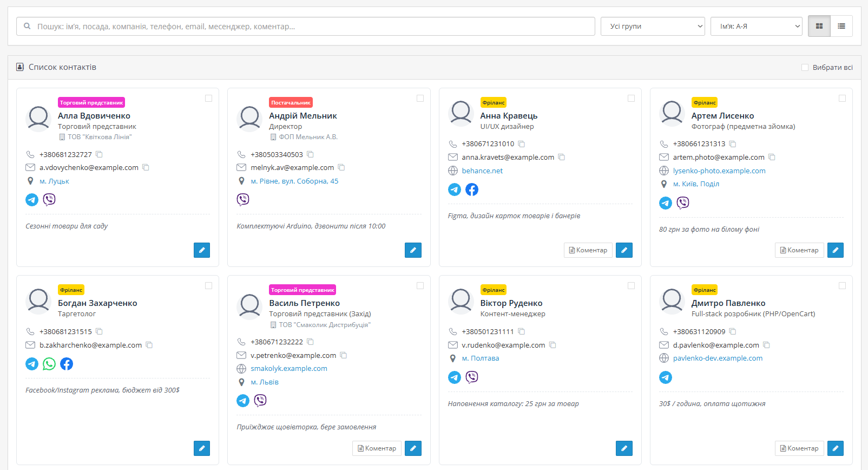Image resolution: width=868 pixels, height=470 pixels.
Task: Edit contact Віктор Руденко
Action: pos(624,448)
